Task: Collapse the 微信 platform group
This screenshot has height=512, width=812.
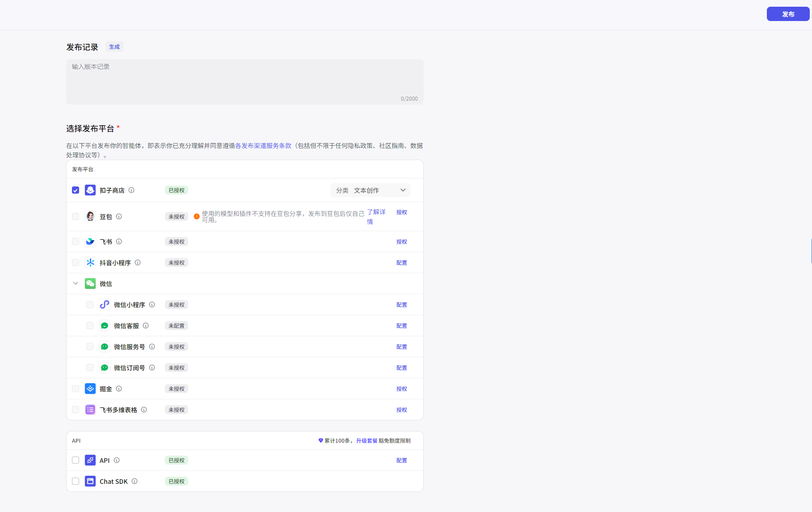Action: 76,284
